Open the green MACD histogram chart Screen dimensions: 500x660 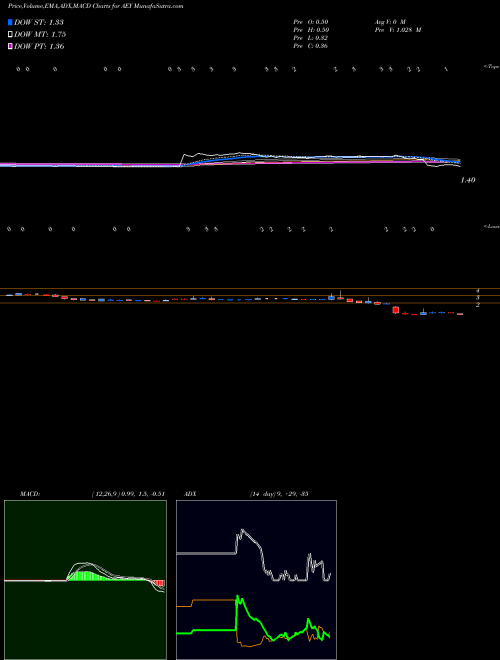pos(85,580)
